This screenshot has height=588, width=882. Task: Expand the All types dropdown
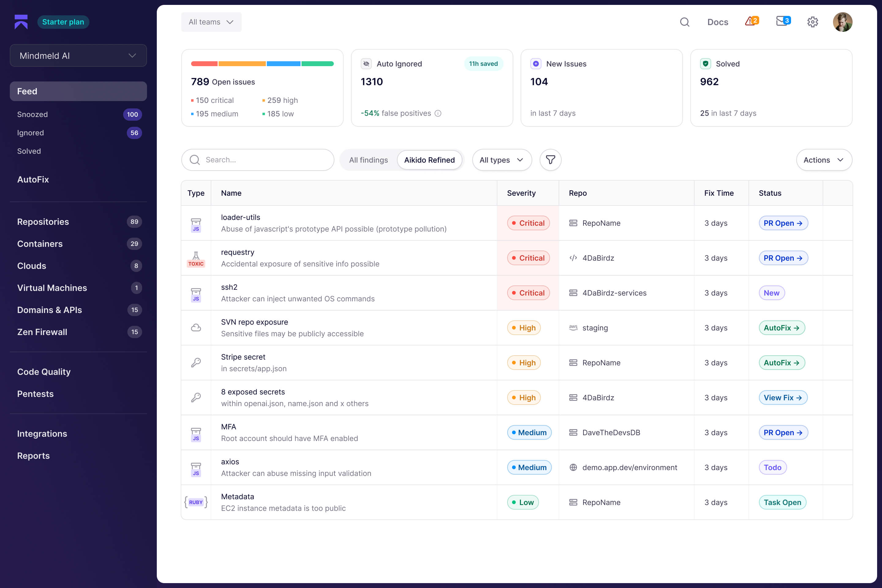click(501, 160)
